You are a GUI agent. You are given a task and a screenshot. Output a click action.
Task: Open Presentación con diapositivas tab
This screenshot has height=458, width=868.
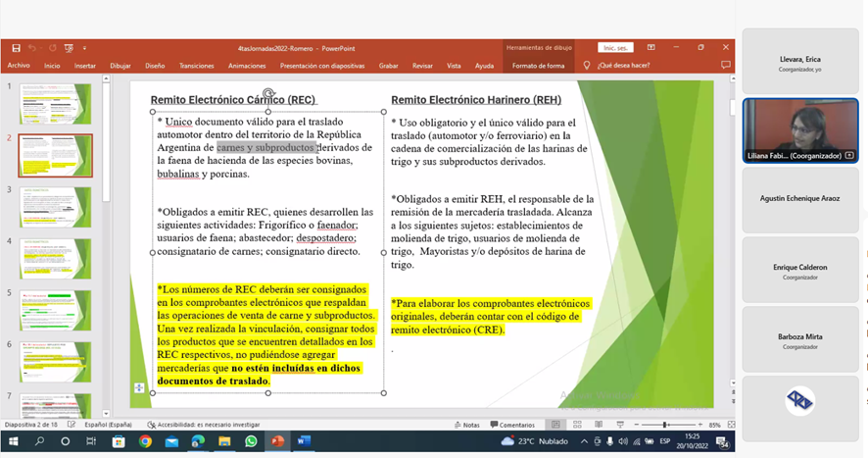322,66
